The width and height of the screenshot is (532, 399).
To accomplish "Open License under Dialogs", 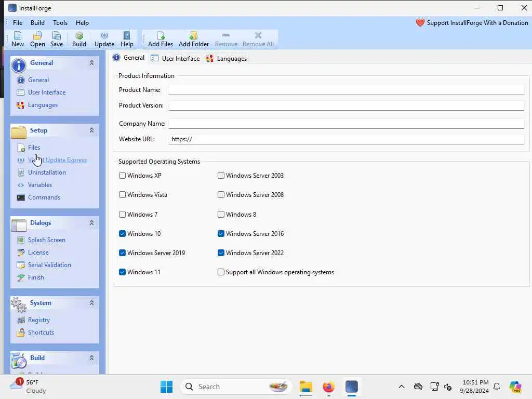I will tap(38, 252).
